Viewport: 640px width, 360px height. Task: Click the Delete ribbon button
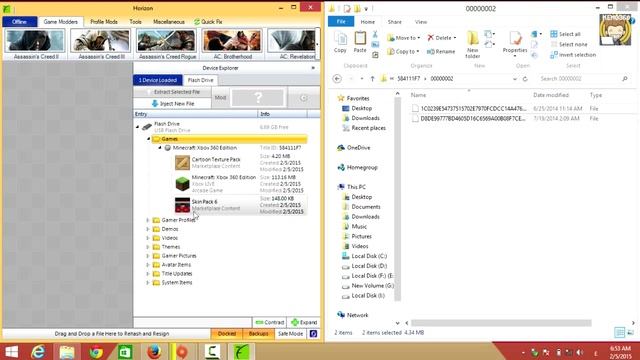point(442,38)
